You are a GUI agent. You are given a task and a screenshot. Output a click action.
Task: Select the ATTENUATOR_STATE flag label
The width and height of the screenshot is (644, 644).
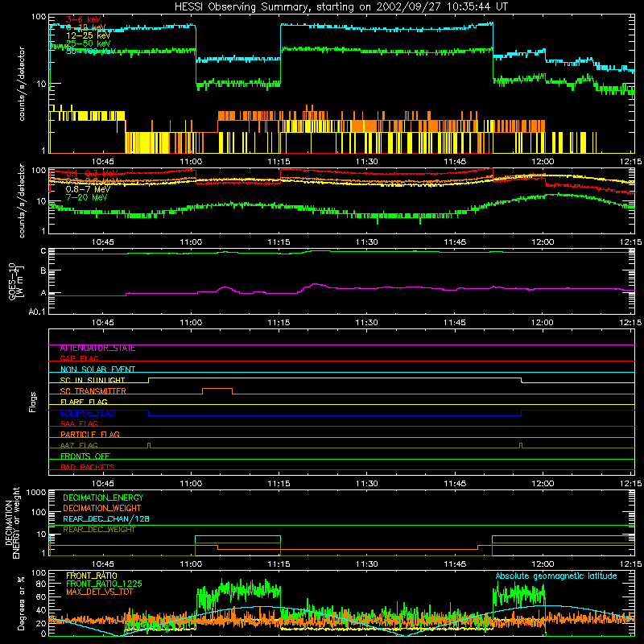click(97, 349)
